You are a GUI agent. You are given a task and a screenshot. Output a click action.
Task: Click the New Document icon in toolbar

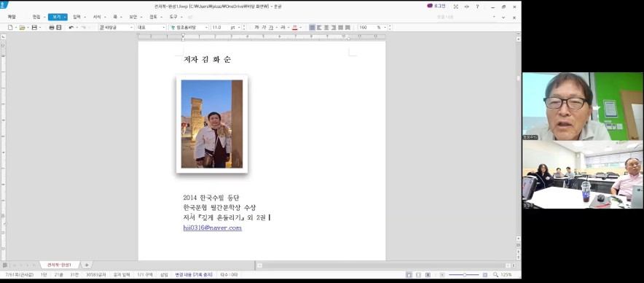click(x=10, y=28)
